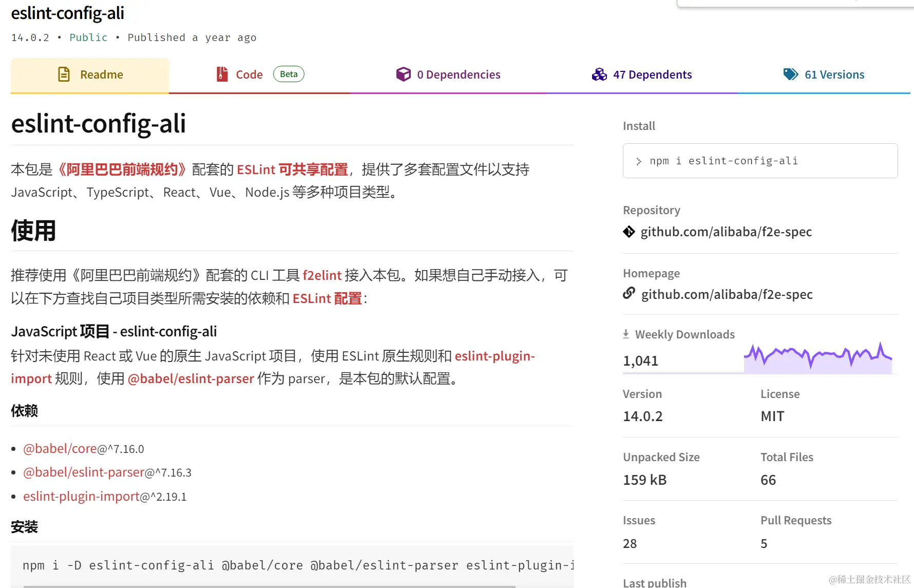
Task: Open the Repository link github.com/alibaba/f2e-spec
Action: (726, 232)
